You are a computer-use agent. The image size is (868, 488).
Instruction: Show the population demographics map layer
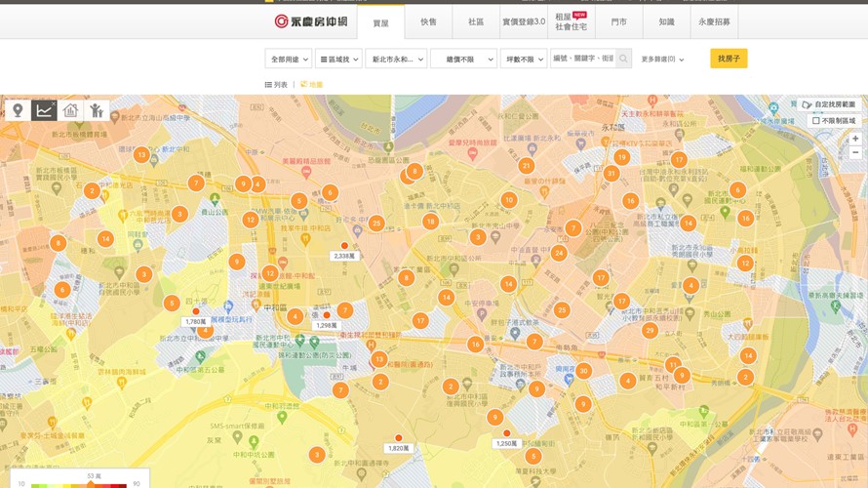tap(97, 110)
